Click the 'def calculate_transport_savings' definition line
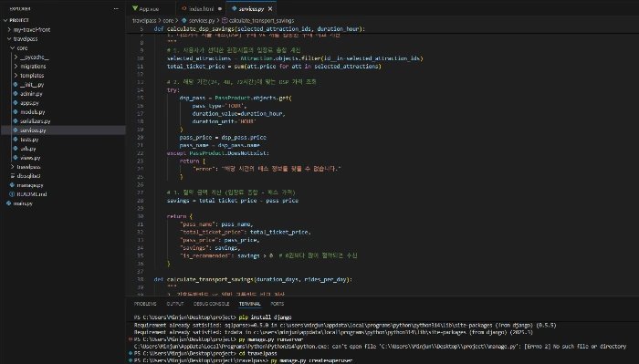The height and width of the screenshot is (364, 639). (253, 279)
